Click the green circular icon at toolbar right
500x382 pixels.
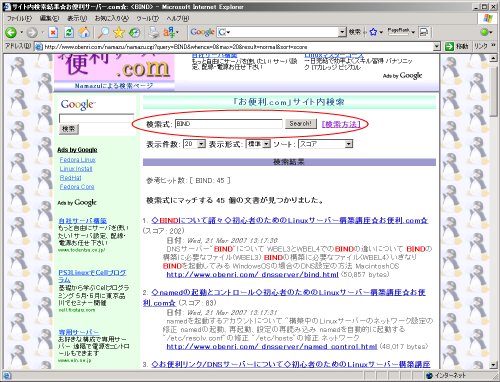click(x=484, y=32)
